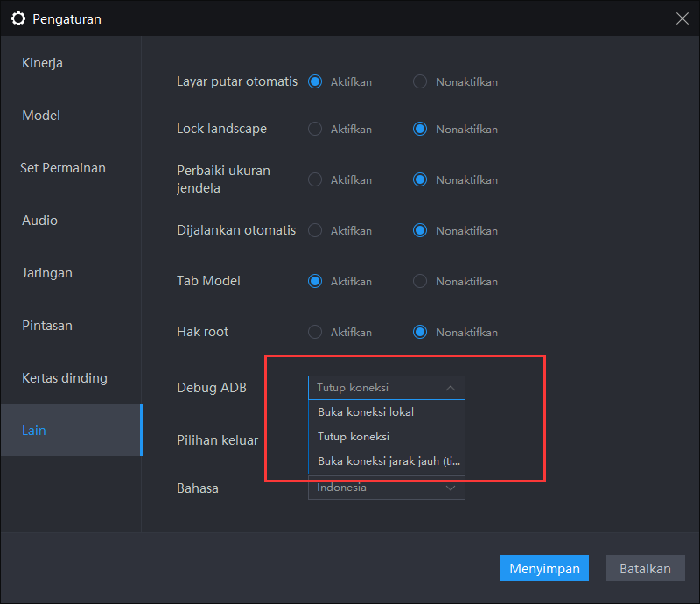Set Layar putar otomatis to Nonaktifkan
This screenshot has height=604, width=700.
[x=420, y=81]
